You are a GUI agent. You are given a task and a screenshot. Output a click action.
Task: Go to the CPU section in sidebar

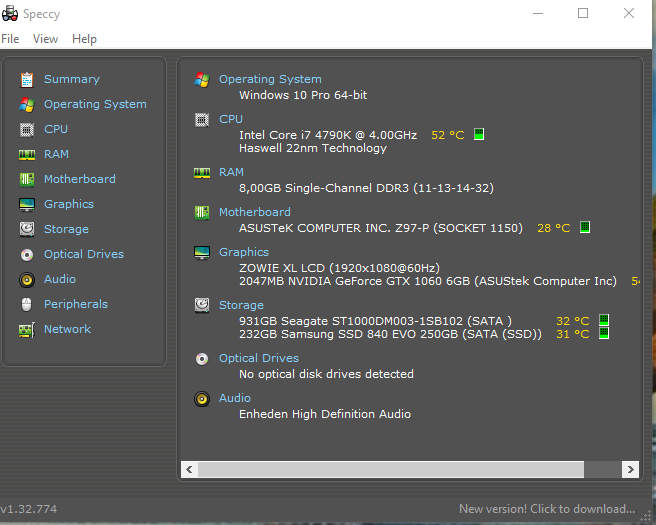pos(56,129)
